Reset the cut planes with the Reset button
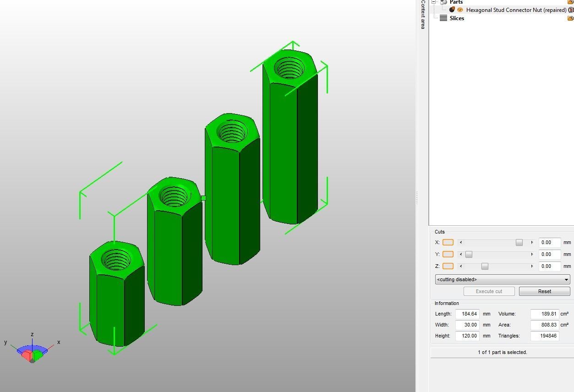This screenshot has height=392, width=574. pos(544,291)
